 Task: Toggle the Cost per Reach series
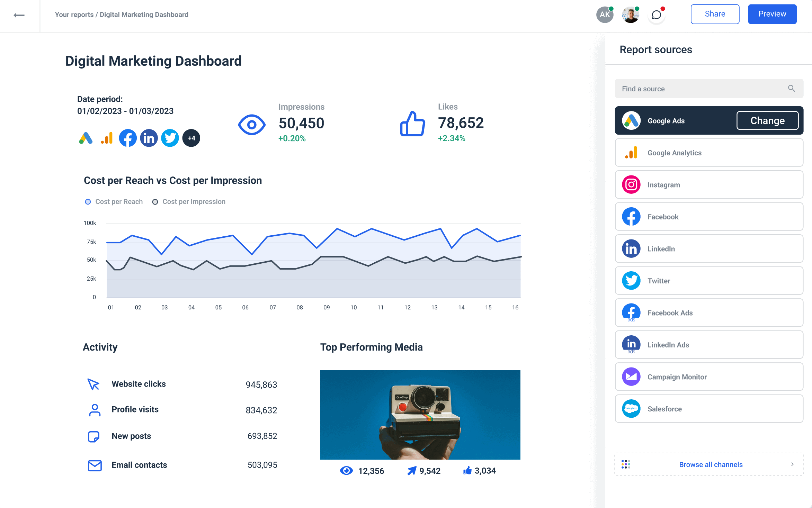coord(88,201)
